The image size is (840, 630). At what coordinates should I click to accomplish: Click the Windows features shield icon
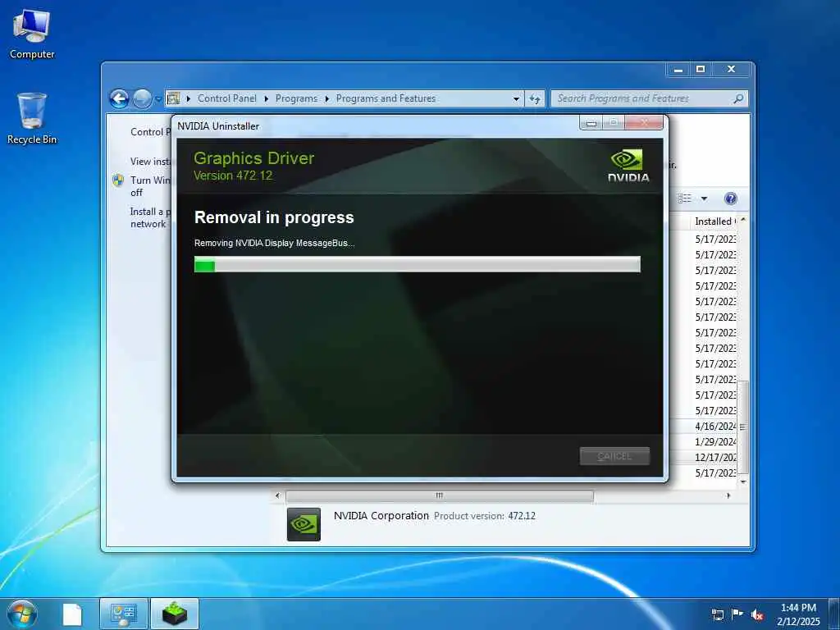[118, 180]
